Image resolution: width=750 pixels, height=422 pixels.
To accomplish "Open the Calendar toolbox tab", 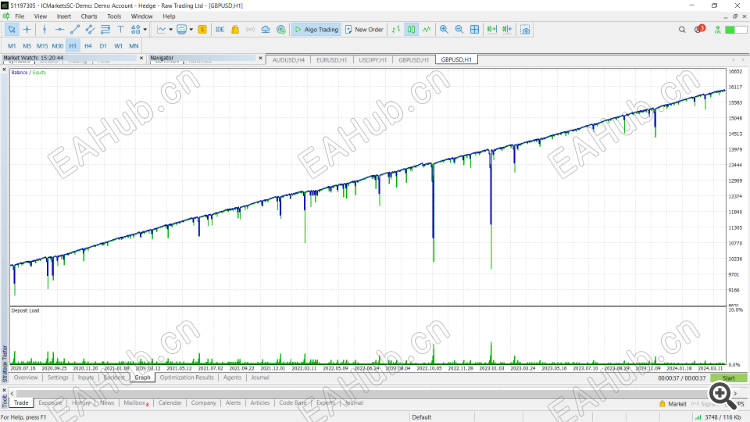I will coord(170,403).
